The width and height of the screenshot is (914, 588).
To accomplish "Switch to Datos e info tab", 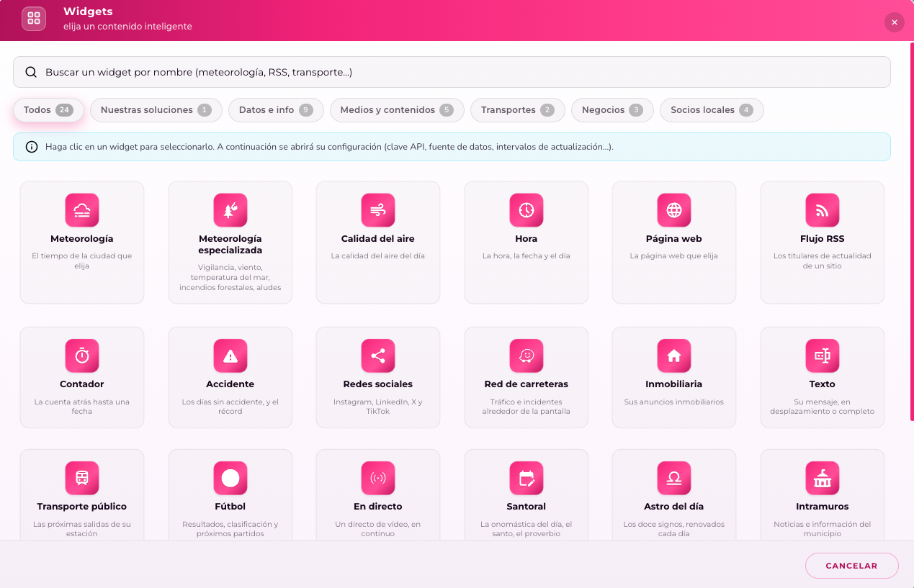I will coord(276,110).
